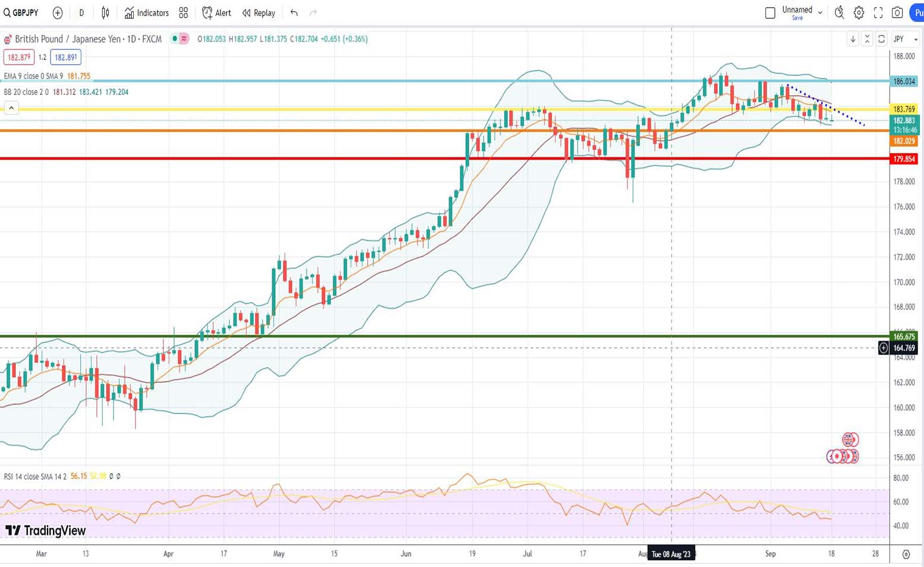Viewport: 924px width, 567px height.
Task: Toggle the layout checkbox beside Unnamed
Action: coord(770,12)
